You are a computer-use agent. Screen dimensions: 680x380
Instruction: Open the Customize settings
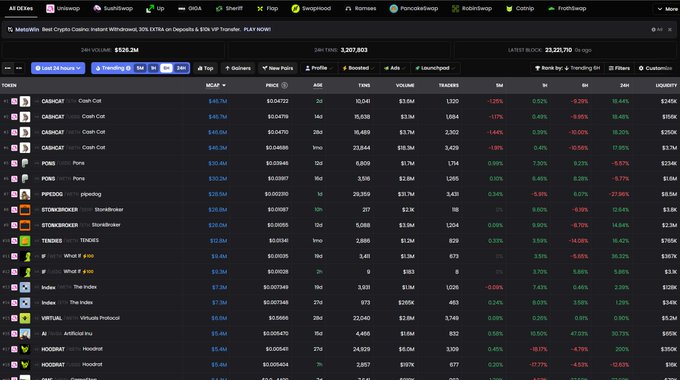point(655,68)
